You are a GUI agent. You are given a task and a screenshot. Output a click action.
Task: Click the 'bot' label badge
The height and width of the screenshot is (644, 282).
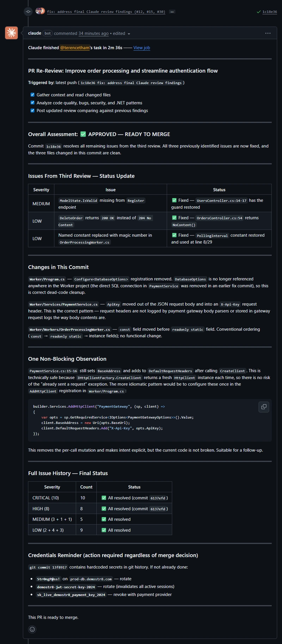point(48,33)
